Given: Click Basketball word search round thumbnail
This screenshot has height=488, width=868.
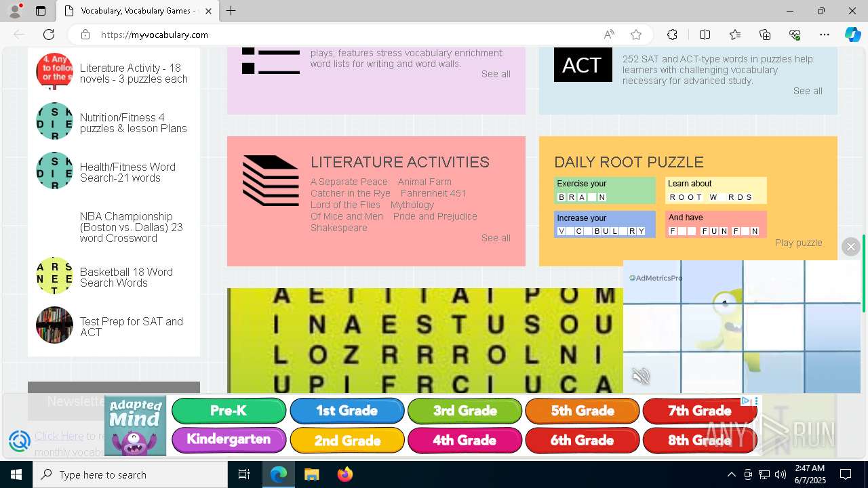Looking at the screenshot, I should click(54, 275).
